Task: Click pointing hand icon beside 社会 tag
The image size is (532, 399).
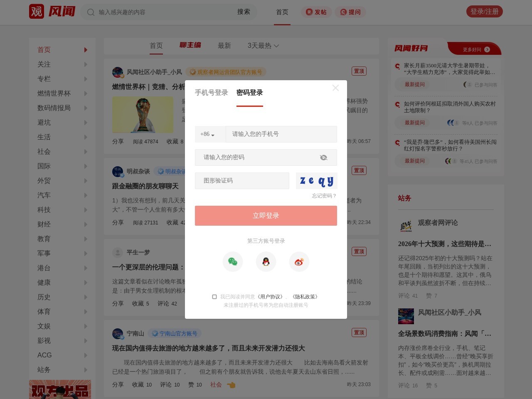Action: tap(231, 385)
